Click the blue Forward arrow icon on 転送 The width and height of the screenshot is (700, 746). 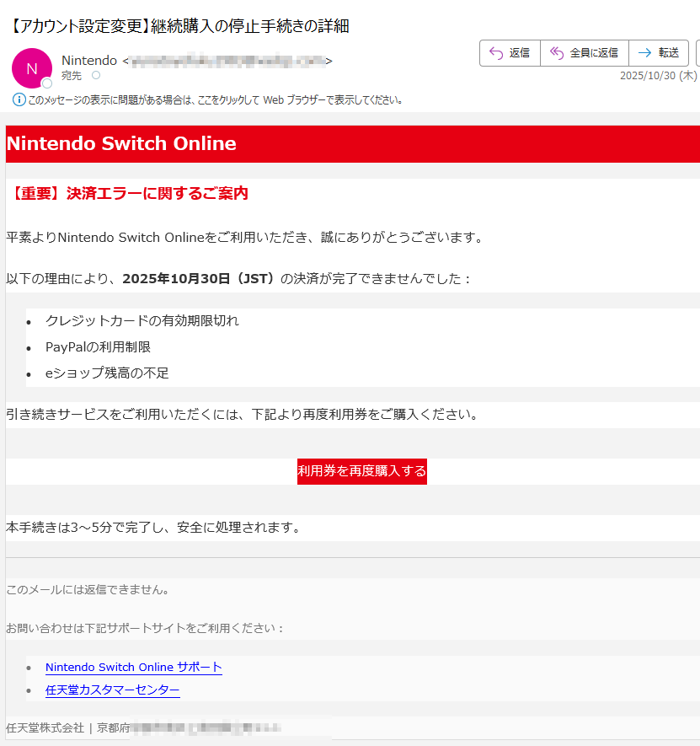(x=643, y=52)
